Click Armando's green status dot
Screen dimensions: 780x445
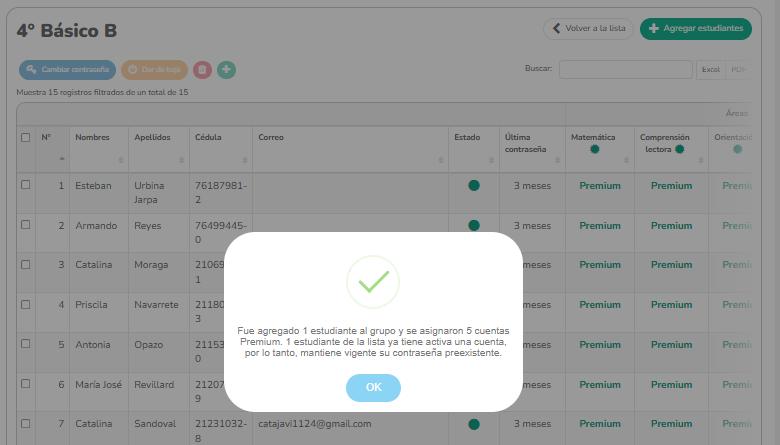click(x=474, y=225)
